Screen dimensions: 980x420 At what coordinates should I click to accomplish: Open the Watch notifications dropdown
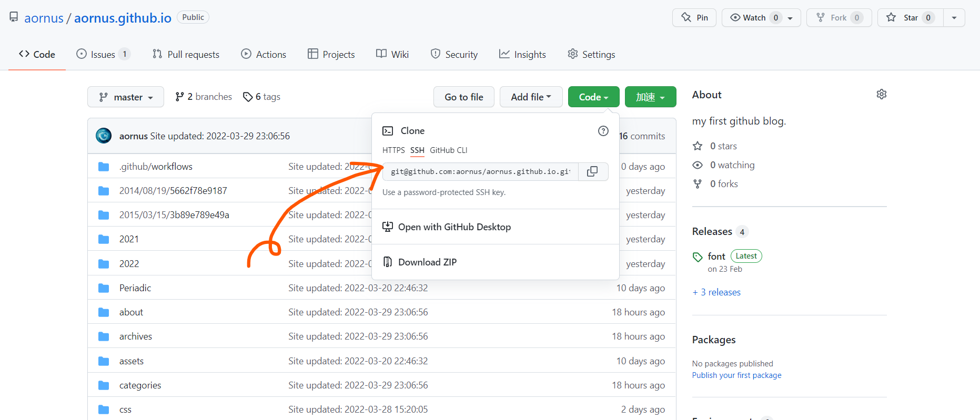(761, 18)
